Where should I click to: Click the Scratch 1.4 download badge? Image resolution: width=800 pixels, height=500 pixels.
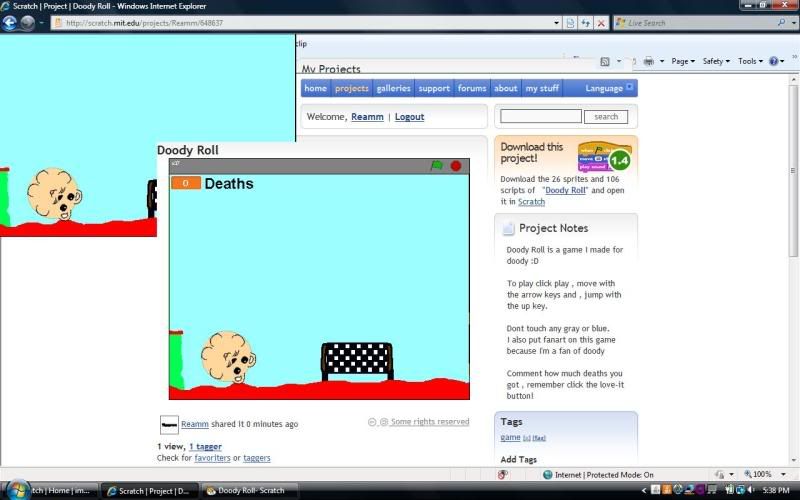click(x=603, y=157)
